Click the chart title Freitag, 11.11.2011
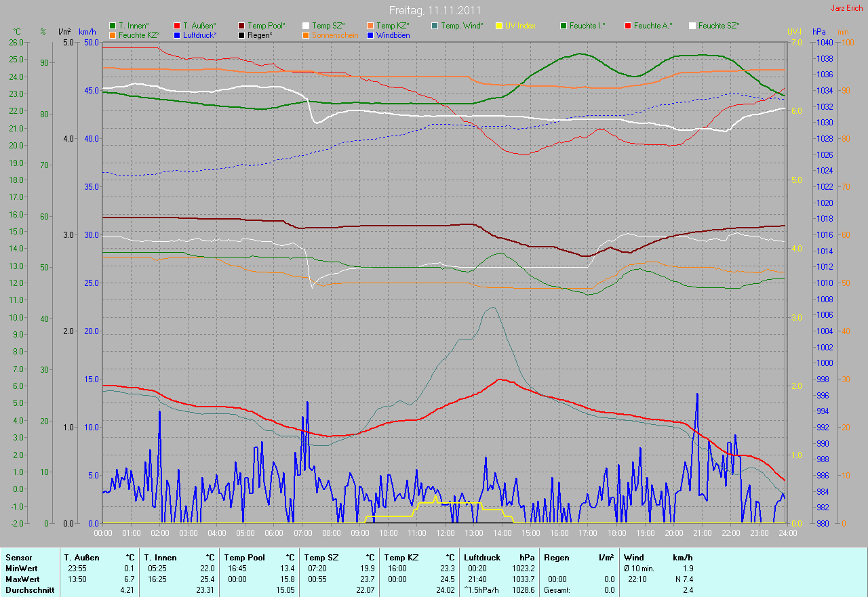The image size is (868, 597). tap(435, 10)
